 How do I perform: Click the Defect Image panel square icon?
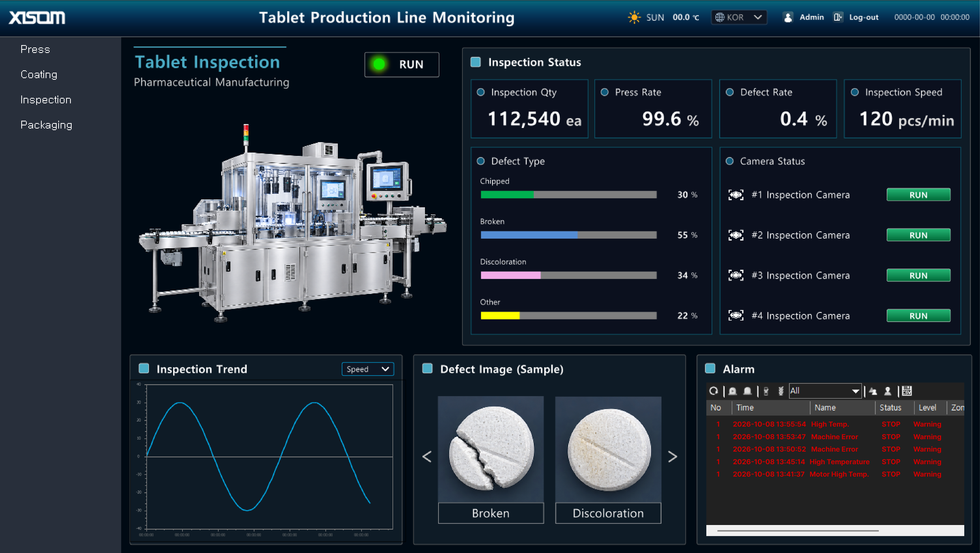[x=428, y=368]
